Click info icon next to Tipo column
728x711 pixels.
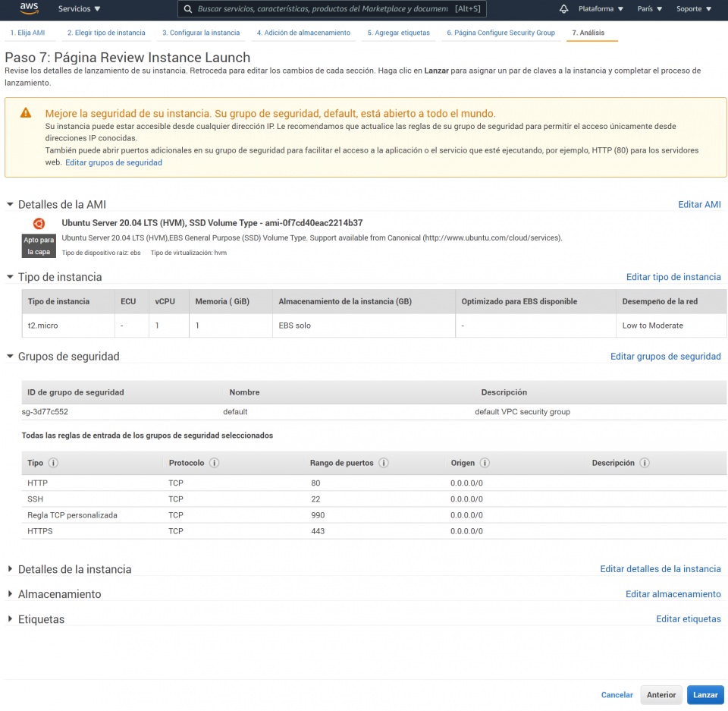(53, 463)
